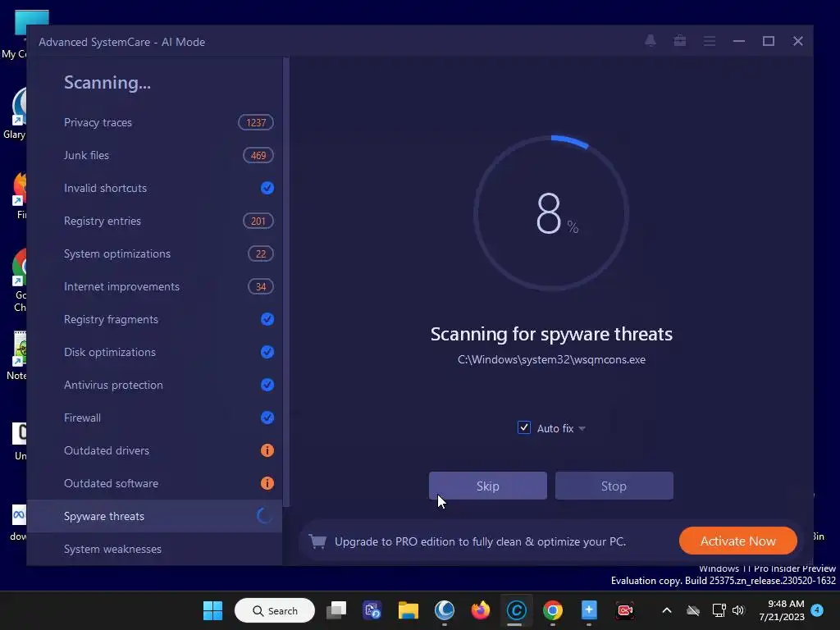Click Activate Now button
This screenshot has height=630, width=840.
(737, 541)
